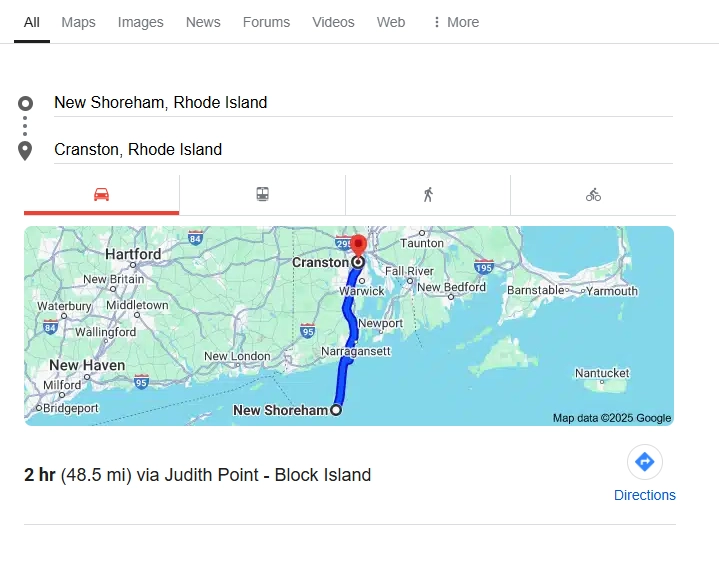Select the driving car mode icon
Image resolution: width=719 pixels, height=570 pixels.
101,195
